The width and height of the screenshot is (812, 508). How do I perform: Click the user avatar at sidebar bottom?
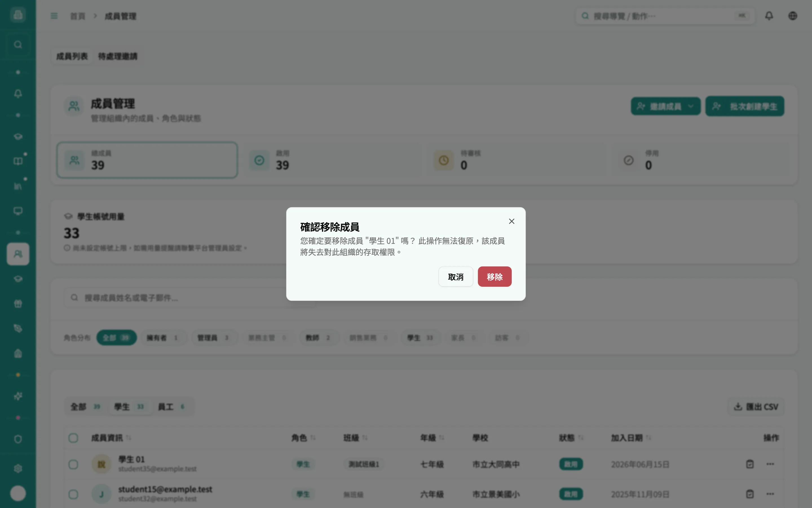18,493
